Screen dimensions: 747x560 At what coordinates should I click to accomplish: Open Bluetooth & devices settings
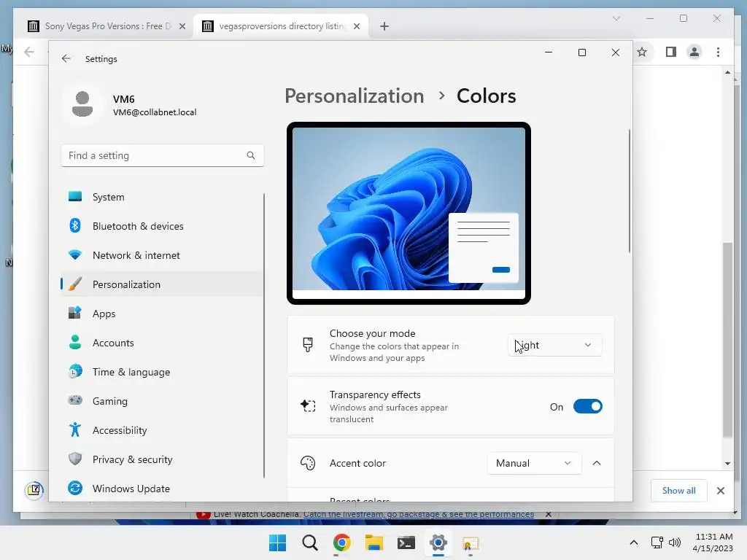click(162, 226)
